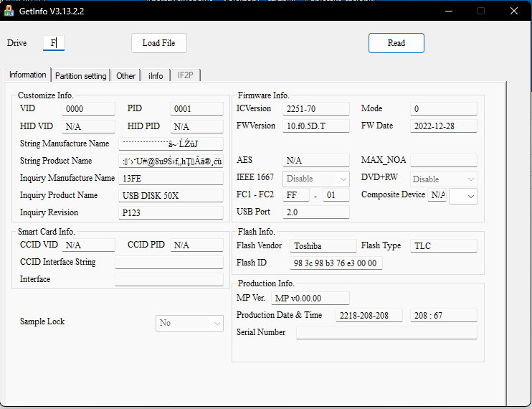
Task: Click the Inquiry Revision field P123
Action: (x=171, y=213)
